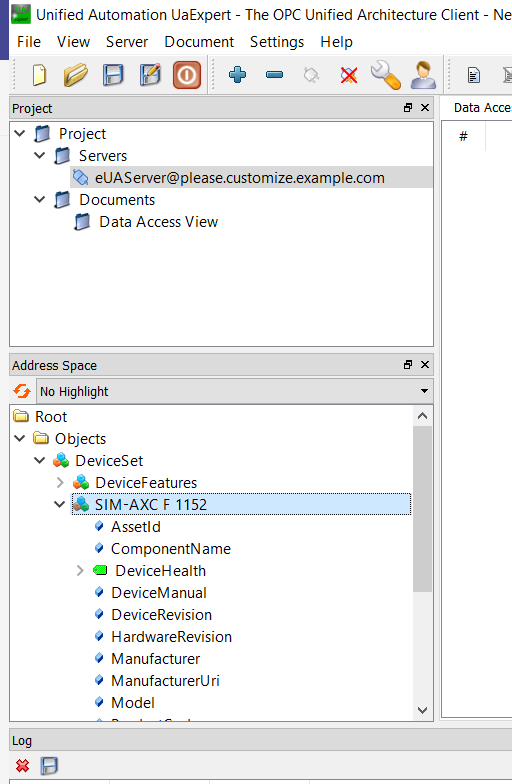
Task: Open the Document menu
Action: tap(199, 42)
